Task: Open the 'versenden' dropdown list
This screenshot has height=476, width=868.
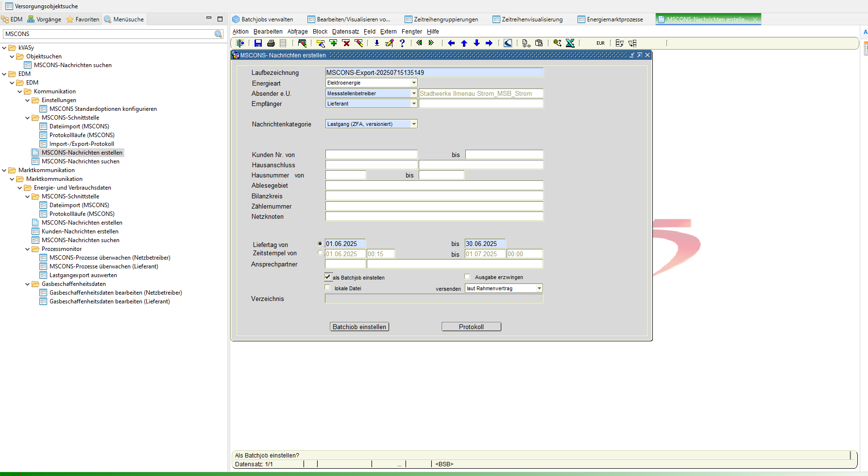Action: click(539, 289)
